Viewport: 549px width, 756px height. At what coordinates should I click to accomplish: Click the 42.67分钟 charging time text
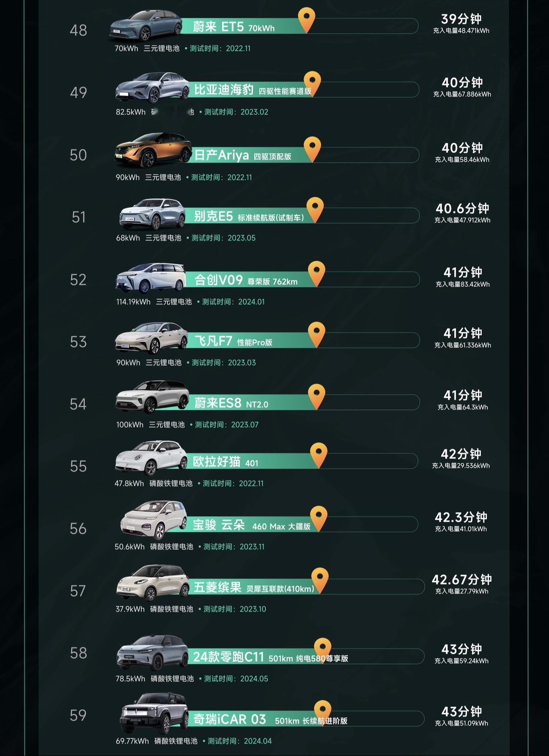click(x=462, y=580)
